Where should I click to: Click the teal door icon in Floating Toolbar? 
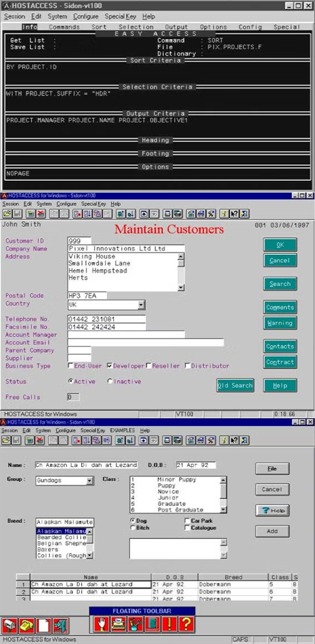[152, 624]
